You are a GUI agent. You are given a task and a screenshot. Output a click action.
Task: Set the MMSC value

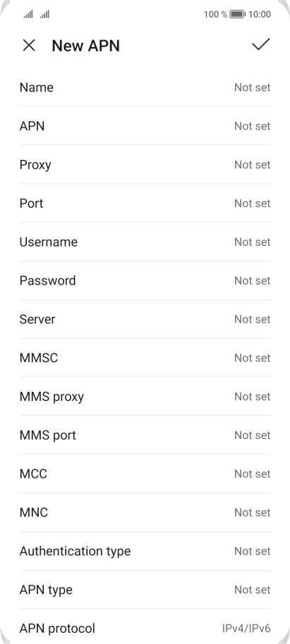pos(145,358)
